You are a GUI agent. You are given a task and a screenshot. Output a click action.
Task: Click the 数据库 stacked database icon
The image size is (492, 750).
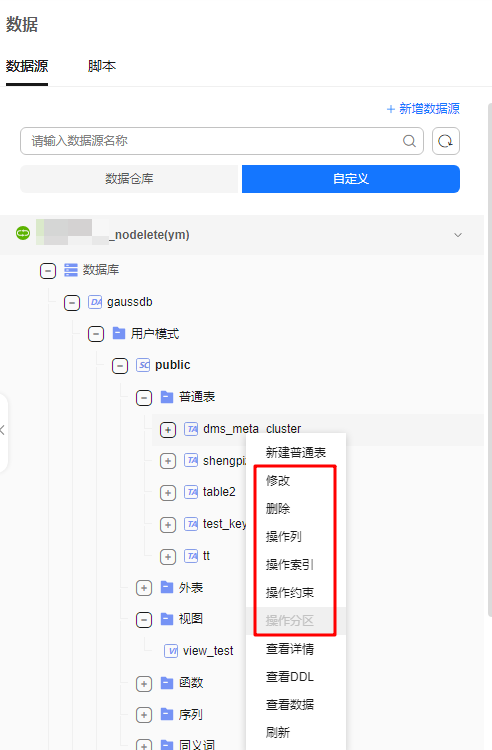[x=71, y=270]
